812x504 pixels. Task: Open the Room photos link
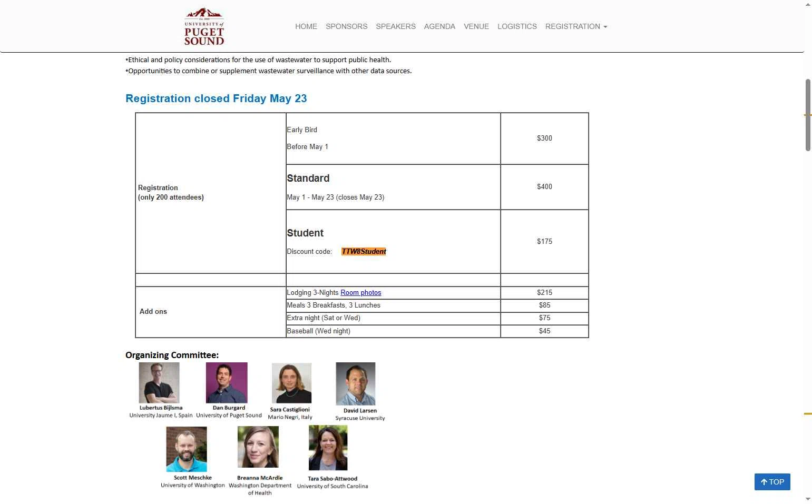click(x=361, y=293)
